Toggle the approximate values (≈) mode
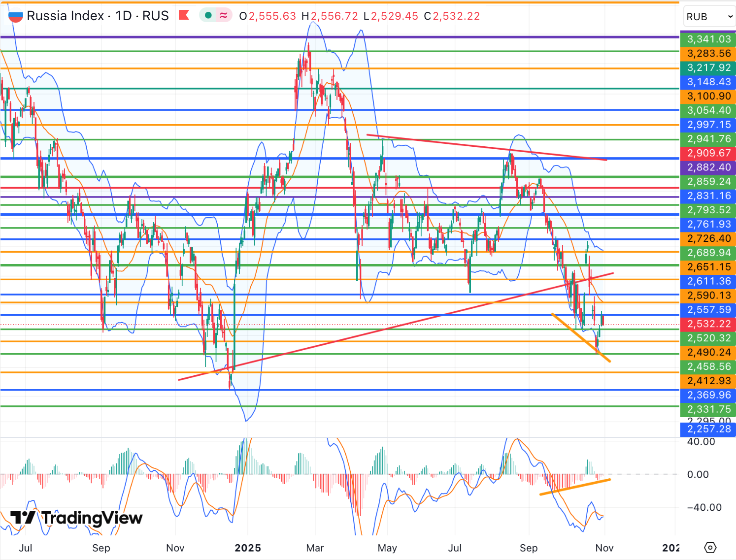Screen dimensions: 736x560 pos(223,15)
